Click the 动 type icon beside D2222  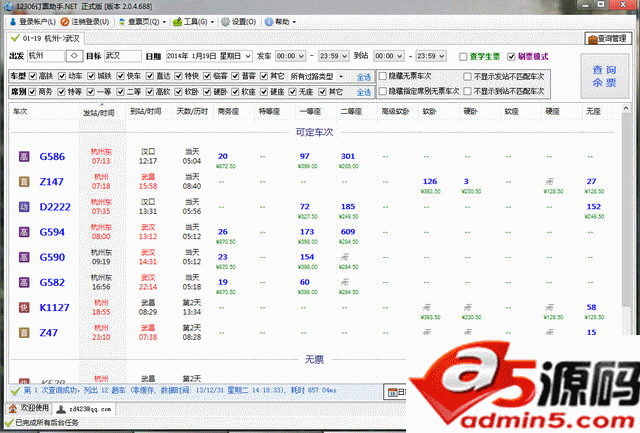(24, 207)
